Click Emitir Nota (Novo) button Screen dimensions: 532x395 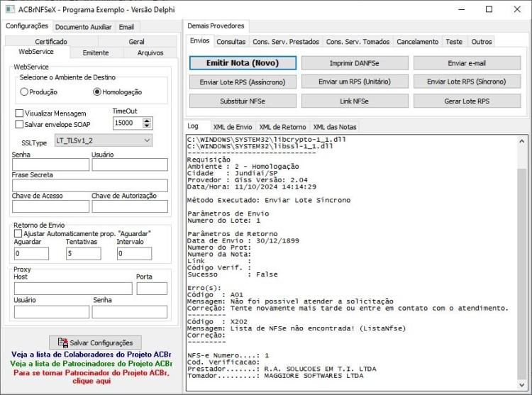click(243, 62)
